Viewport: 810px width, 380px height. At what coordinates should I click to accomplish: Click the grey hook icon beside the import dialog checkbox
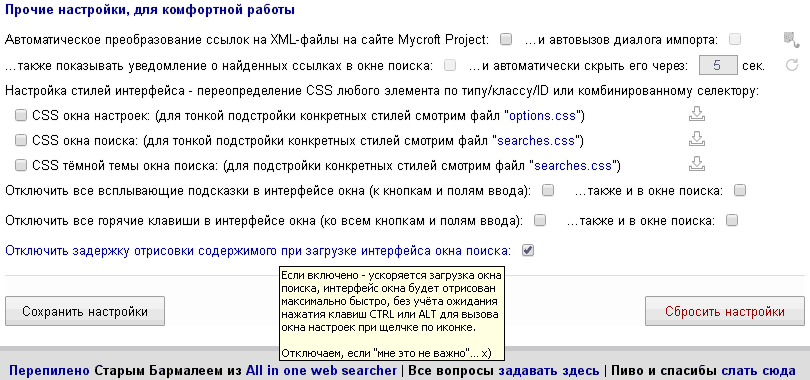click(790, 39)
